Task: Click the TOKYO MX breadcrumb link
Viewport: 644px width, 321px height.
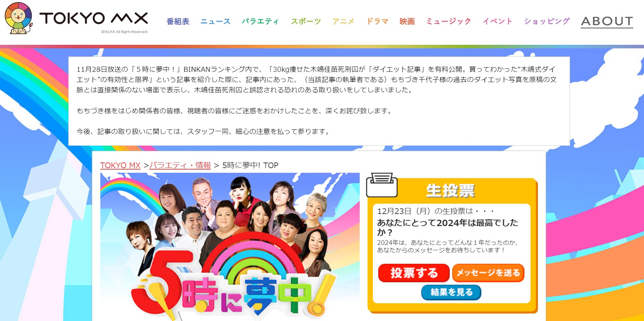Action: 120,165
